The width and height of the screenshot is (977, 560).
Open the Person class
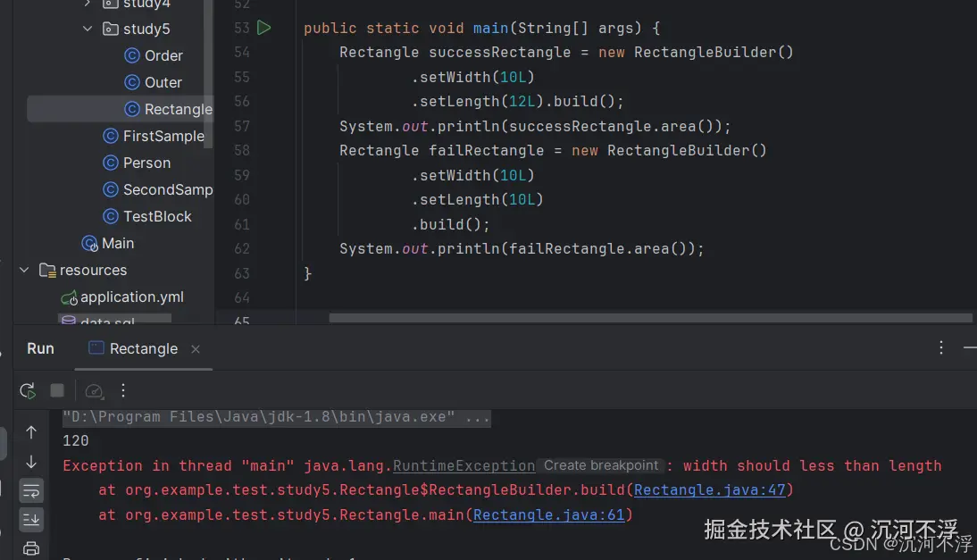click(x=137, y=163)
